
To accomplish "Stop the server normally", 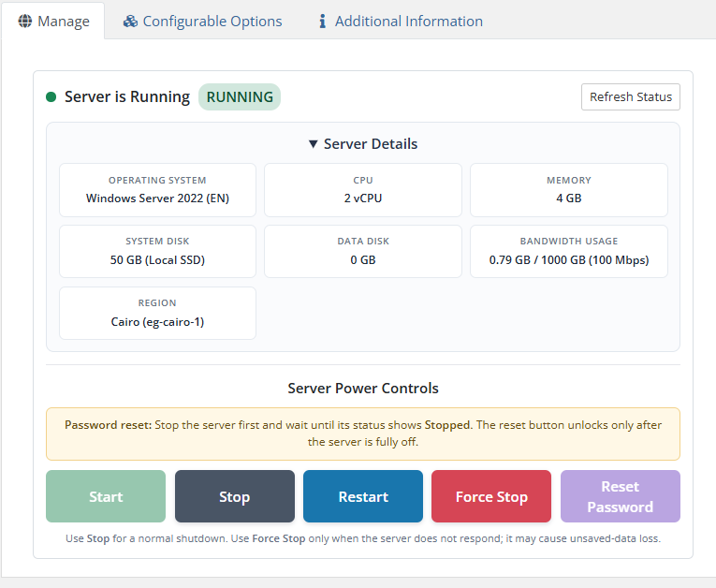I will click(x=235, y=496).
